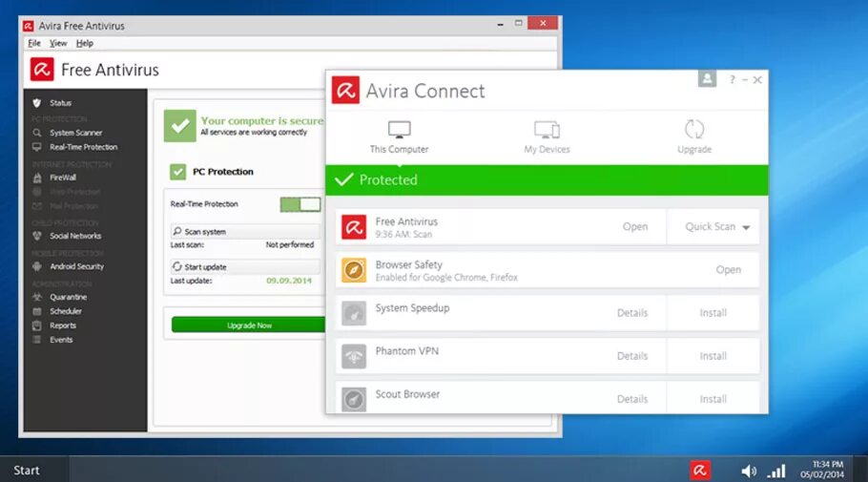Toggle the PC Protection checkbox
This screenshot has height=482, width=868.
point(177,172)
